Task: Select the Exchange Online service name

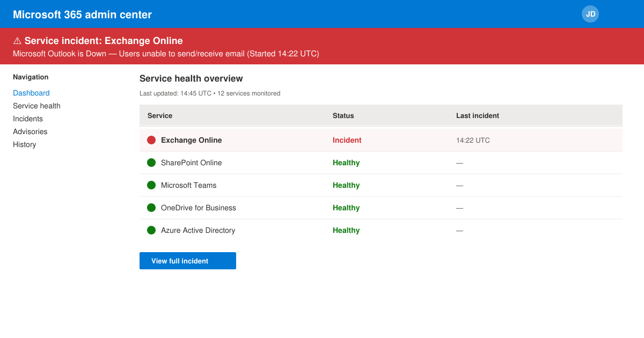Action: click(x=192, y=140)
